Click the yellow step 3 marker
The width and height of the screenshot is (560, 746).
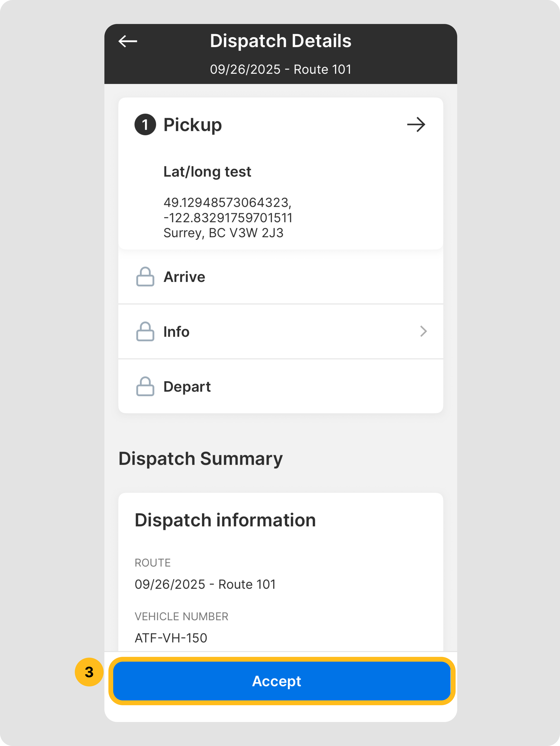(x=89, y=672)
